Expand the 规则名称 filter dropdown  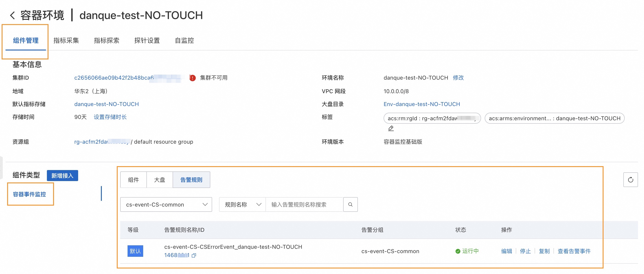pyautogui.click(x=242, y=205)
